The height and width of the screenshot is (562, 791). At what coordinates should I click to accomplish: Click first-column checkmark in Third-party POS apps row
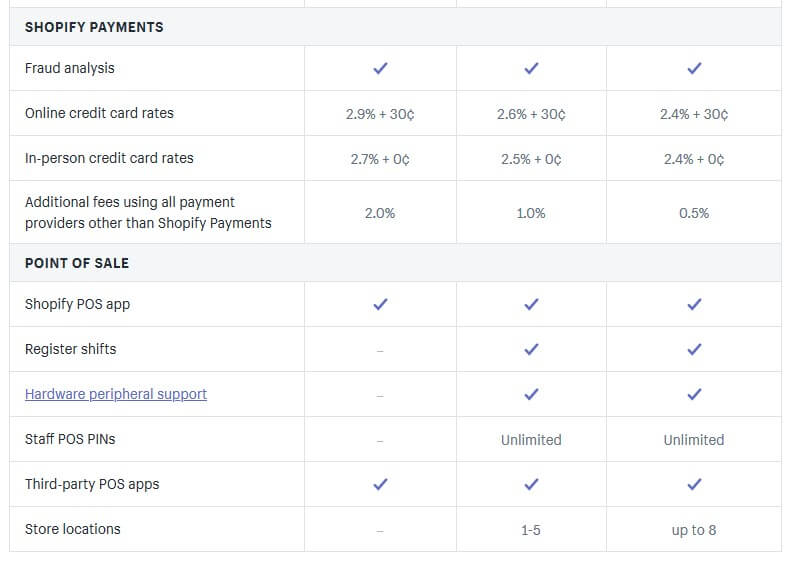point(380,484)
